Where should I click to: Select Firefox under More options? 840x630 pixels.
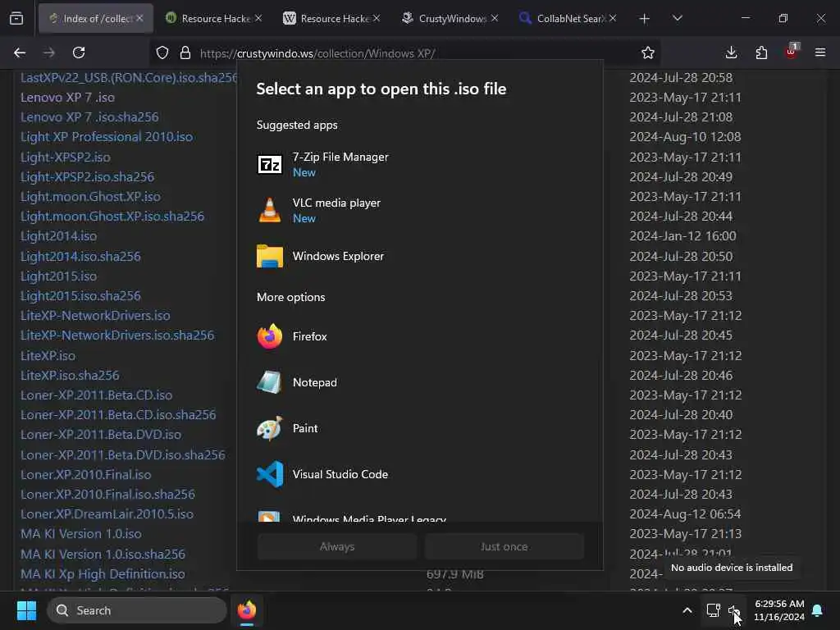(419, 336)
